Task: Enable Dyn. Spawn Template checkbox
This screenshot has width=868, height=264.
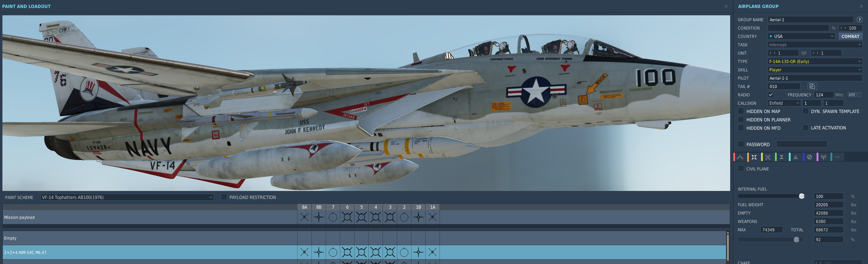Action: click(x=806, y=111)
